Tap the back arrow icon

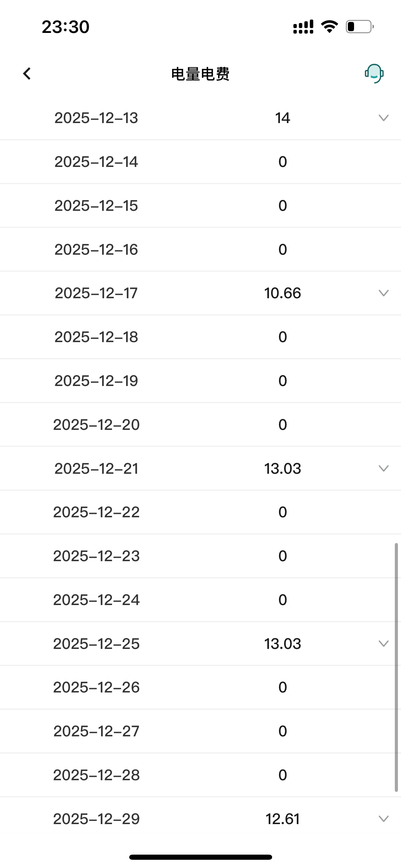click(x=27, y=73)
